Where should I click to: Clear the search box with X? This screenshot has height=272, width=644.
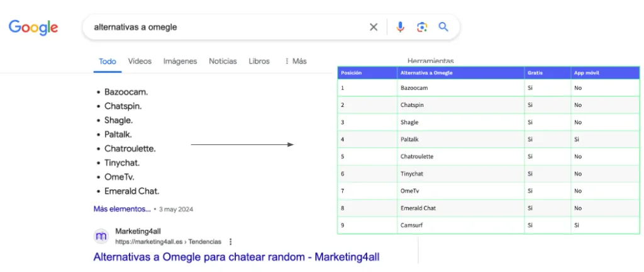[374, 27]
